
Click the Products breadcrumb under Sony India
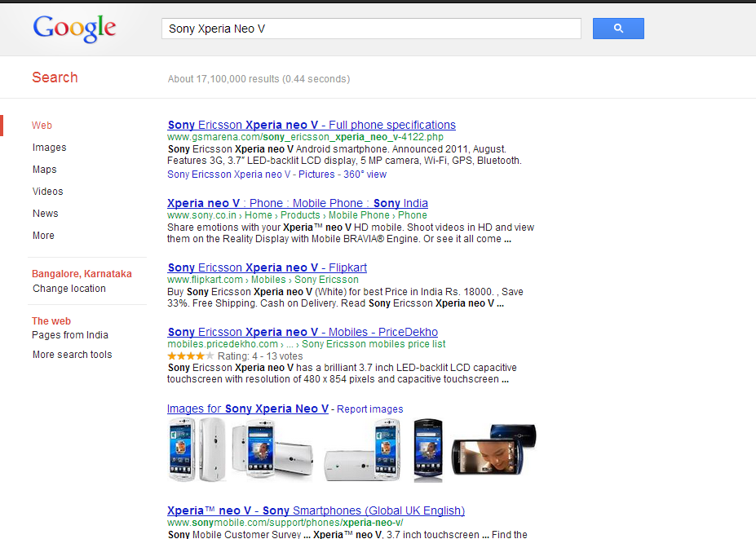click(x=300, y=215)
